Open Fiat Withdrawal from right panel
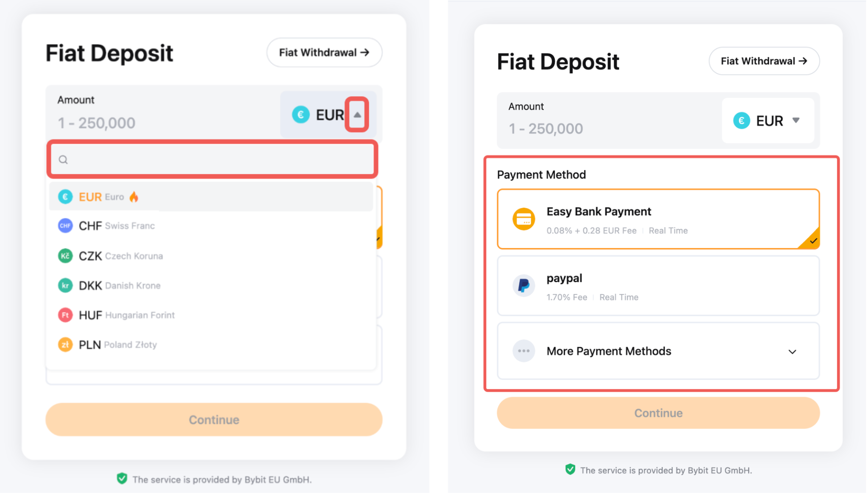868x493 pixels. pyautogui.click(x=764, y=61)
